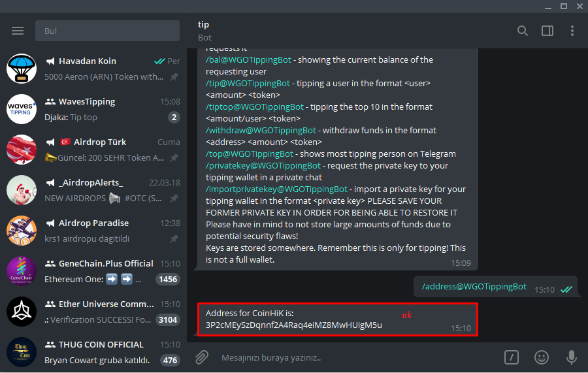
Task: Open _AirdropAlerts_ channel
Action: (x=93, y=190)
